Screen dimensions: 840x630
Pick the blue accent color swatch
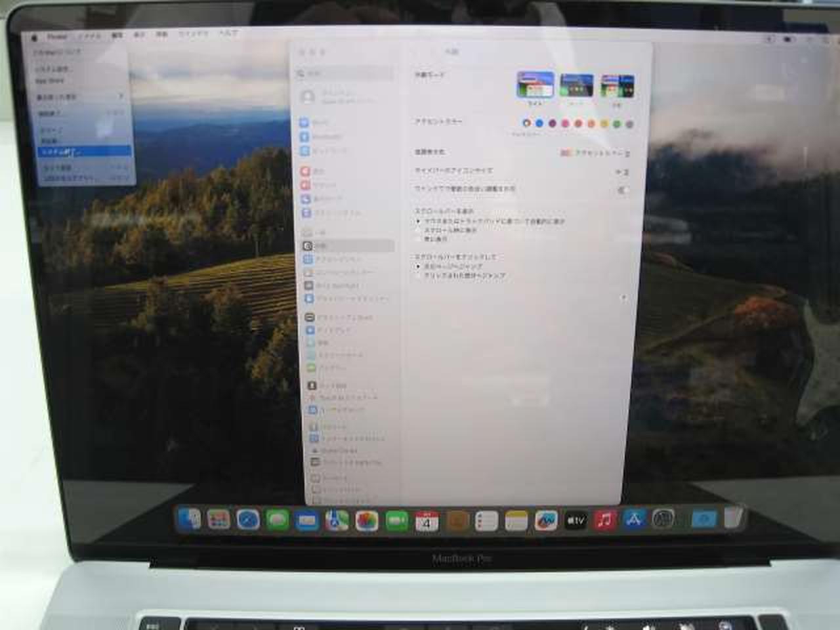coord(539,123)
